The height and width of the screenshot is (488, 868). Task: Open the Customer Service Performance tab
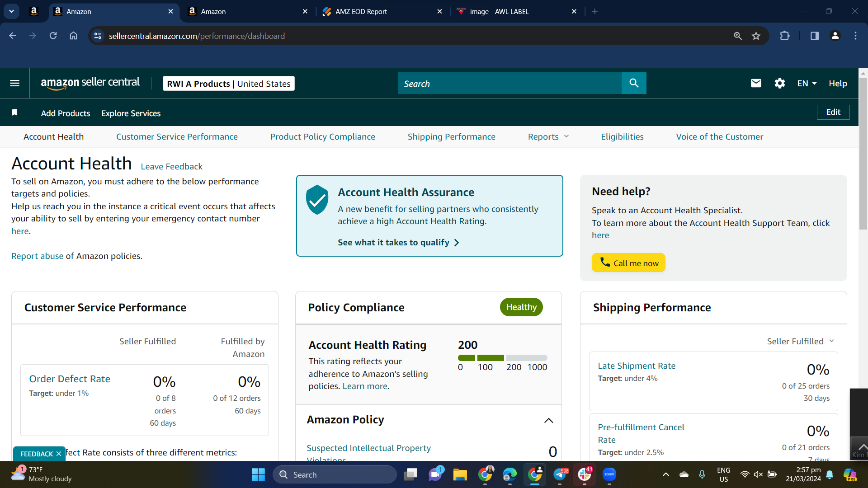pos(177,136)
